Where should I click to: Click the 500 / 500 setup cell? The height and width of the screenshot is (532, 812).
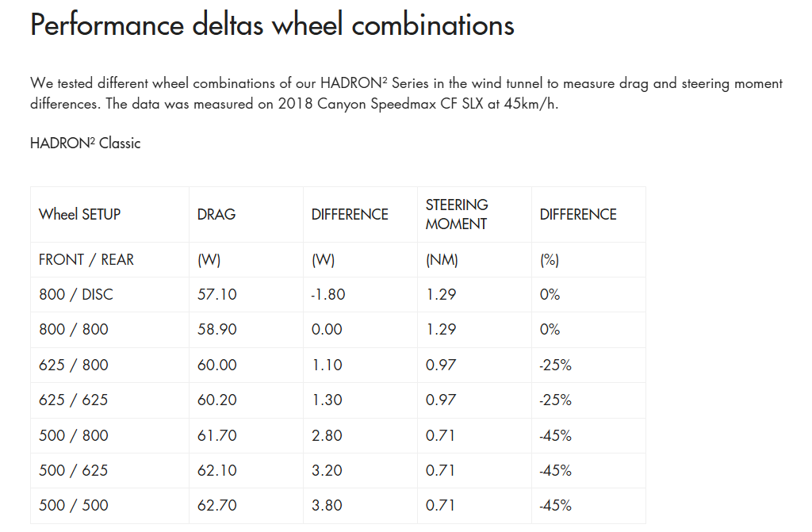tap(74, 505)
